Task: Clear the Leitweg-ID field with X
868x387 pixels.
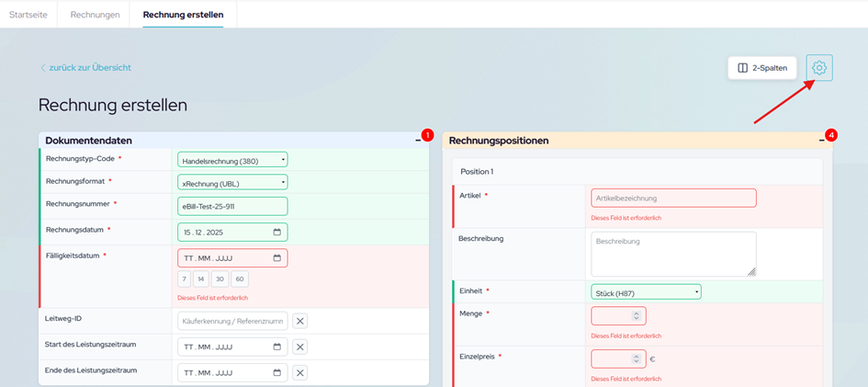Action: tap(300, 321)
